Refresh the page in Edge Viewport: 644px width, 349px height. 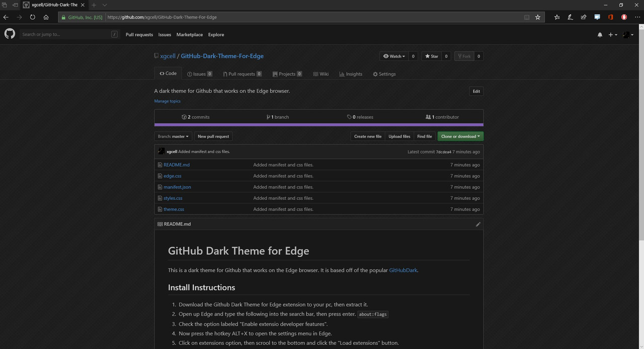tap(33, 17)
